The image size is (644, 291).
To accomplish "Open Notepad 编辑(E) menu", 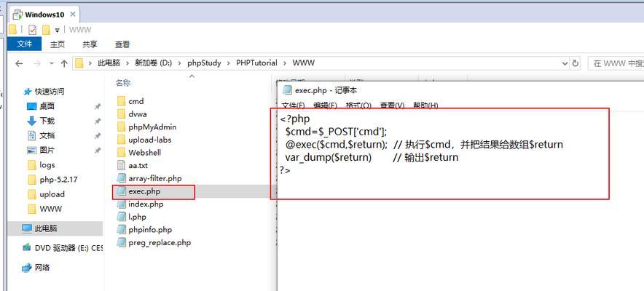I will coord(326,105).
